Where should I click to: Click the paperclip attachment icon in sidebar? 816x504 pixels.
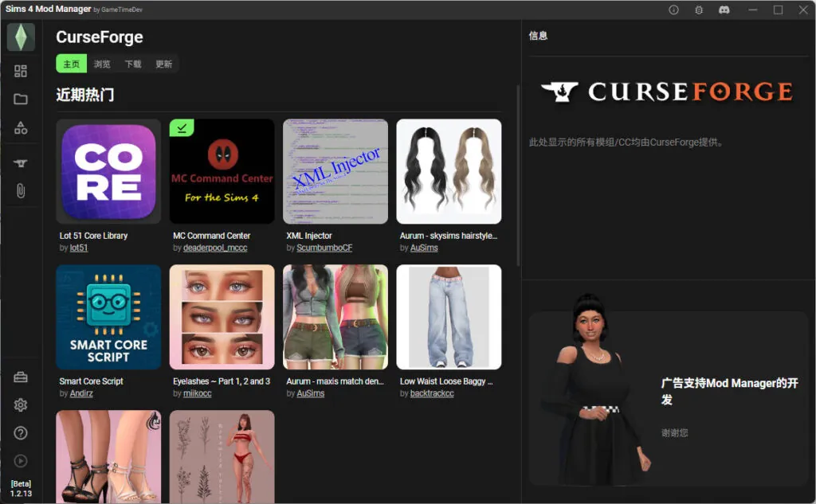(21, 191)
